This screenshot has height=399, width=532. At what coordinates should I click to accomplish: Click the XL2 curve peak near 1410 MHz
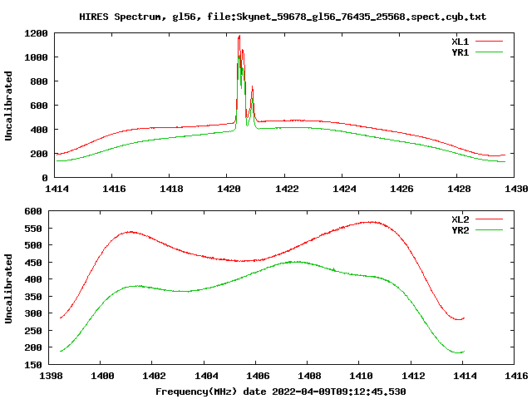point(372,222)
